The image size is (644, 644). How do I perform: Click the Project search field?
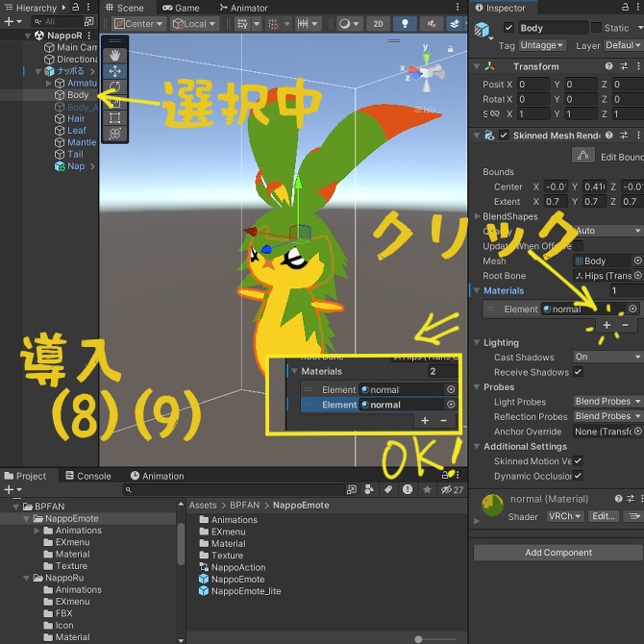[235, 489]
